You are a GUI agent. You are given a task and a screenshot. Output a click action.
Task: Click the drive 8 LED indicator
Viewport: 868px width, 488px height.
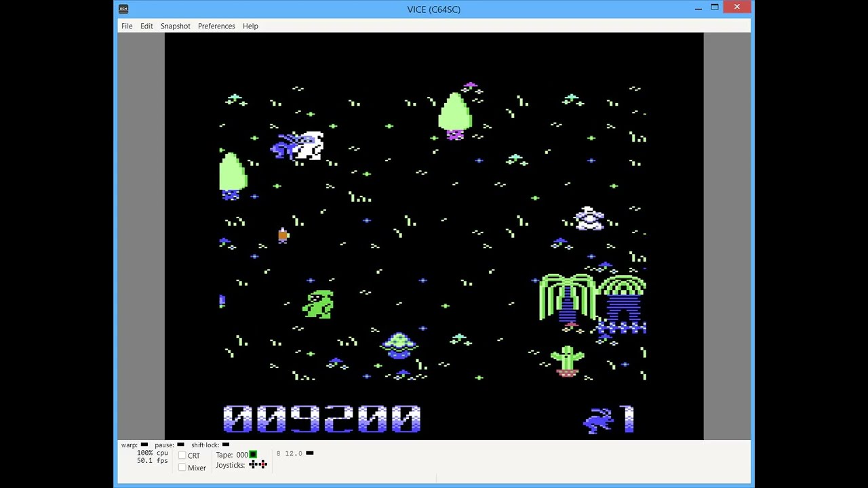point(310,453)
